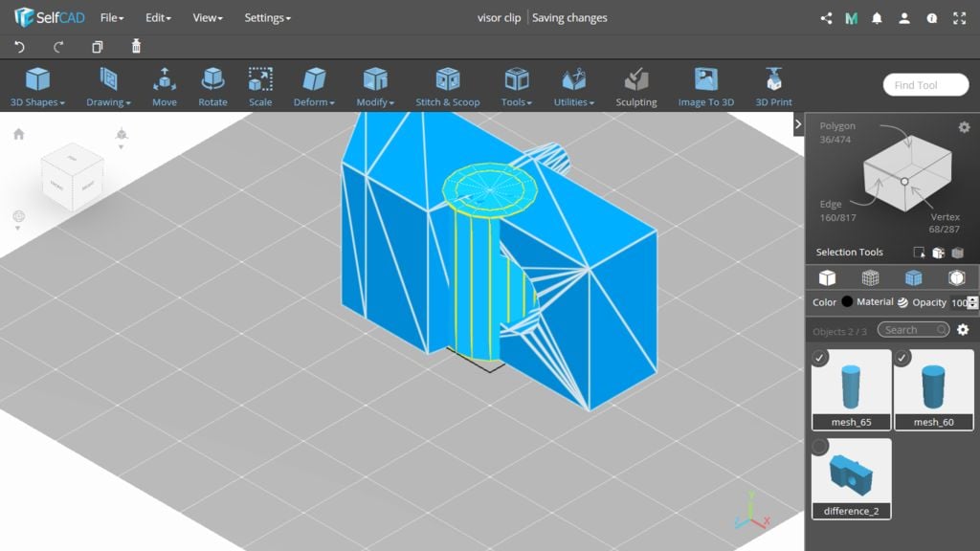
Task: Click the delete trash can icon
Action: 136,47
